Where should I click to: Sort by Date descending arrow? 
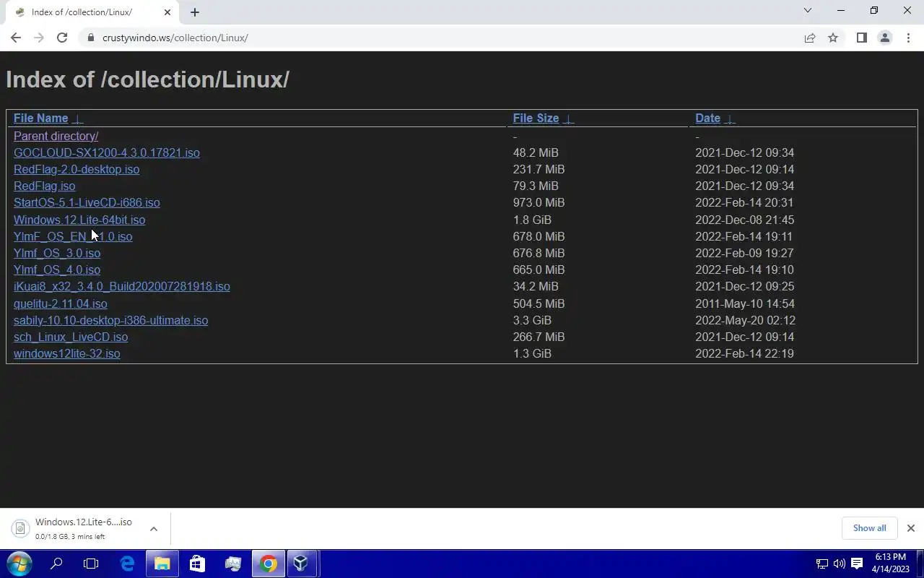[730, 119]
